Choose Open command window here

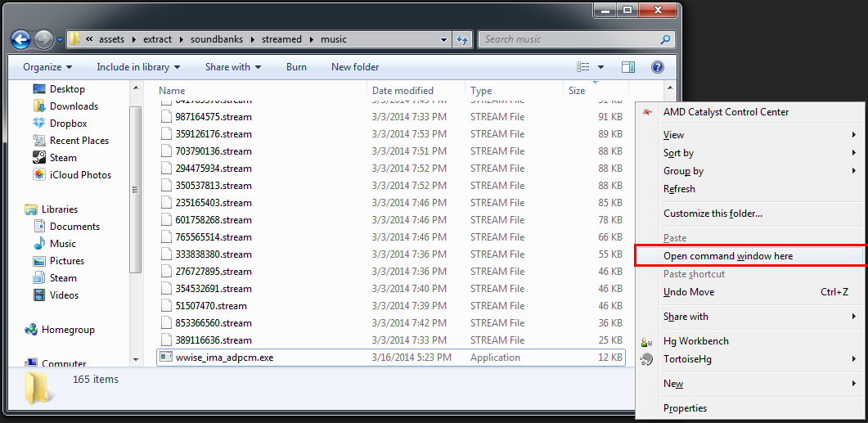(749, 256)
